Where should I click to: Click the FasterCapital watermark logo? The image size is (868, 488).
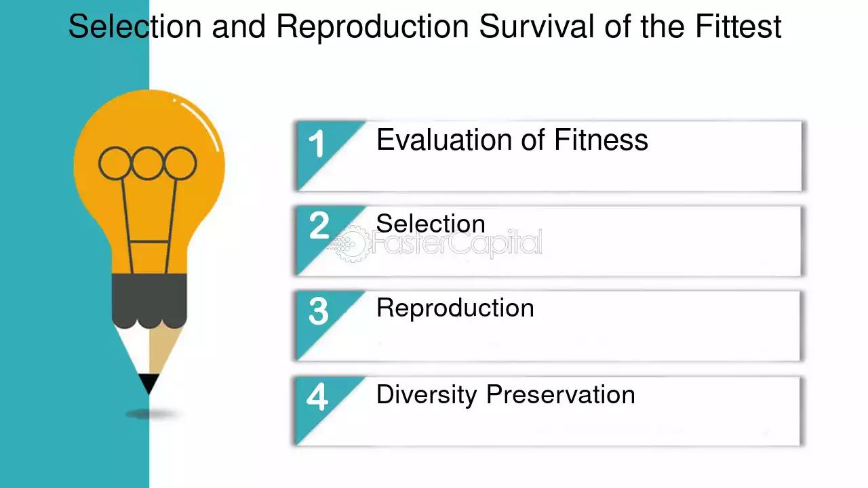tap(350, 243)
